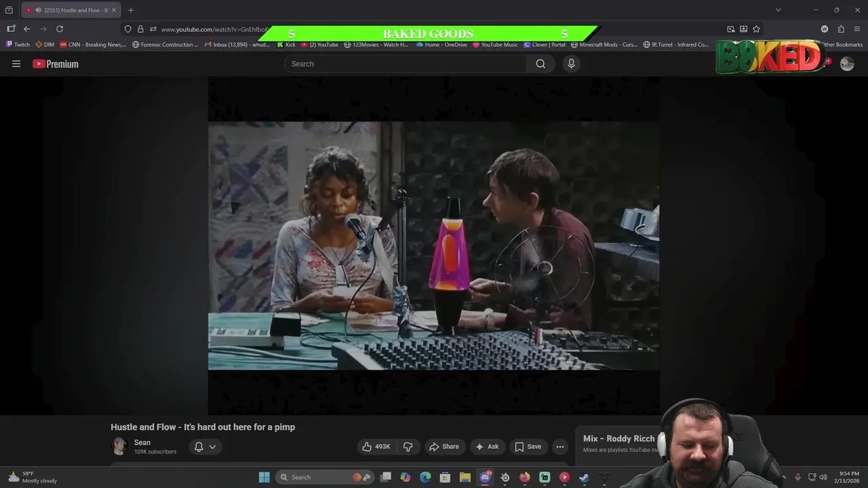Dislike the video with thumbs down
Screen dimensions: 868x488
408,447
